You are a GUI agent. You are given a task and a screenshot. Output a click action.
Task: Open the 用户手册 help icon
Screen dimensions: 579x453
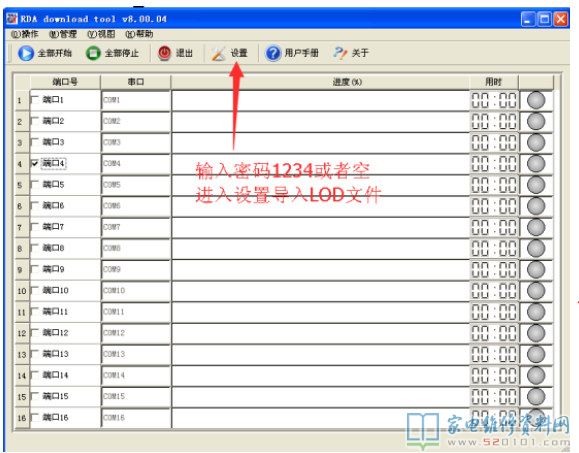[x=273, y=53]
